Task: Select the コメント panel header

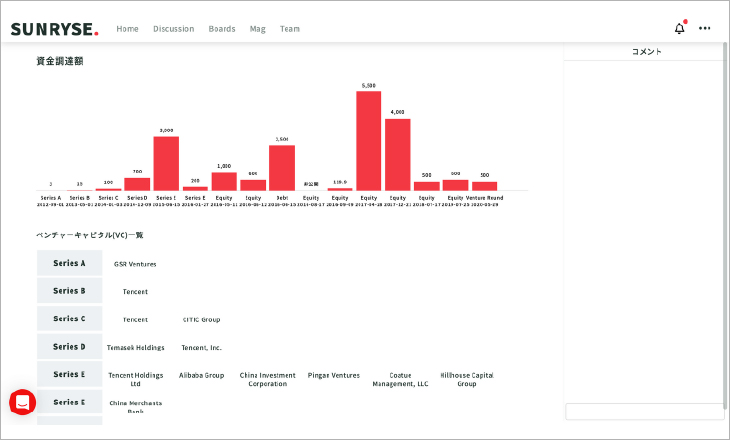Action: [646, 52]
